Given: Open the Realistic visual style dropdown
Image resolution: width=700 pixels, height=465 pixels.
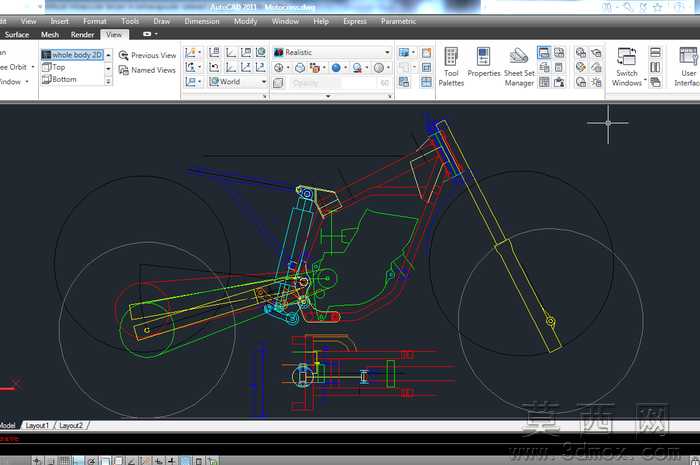Looking at the screenshot, I should pyautogui.click(x=387, y=53).
